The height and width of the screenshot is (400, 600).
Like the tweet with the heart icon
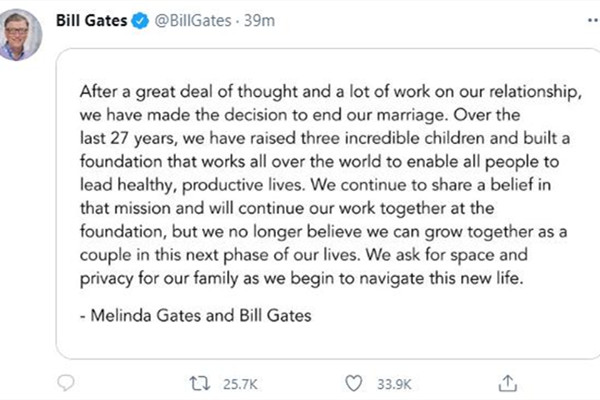(353, 381)
